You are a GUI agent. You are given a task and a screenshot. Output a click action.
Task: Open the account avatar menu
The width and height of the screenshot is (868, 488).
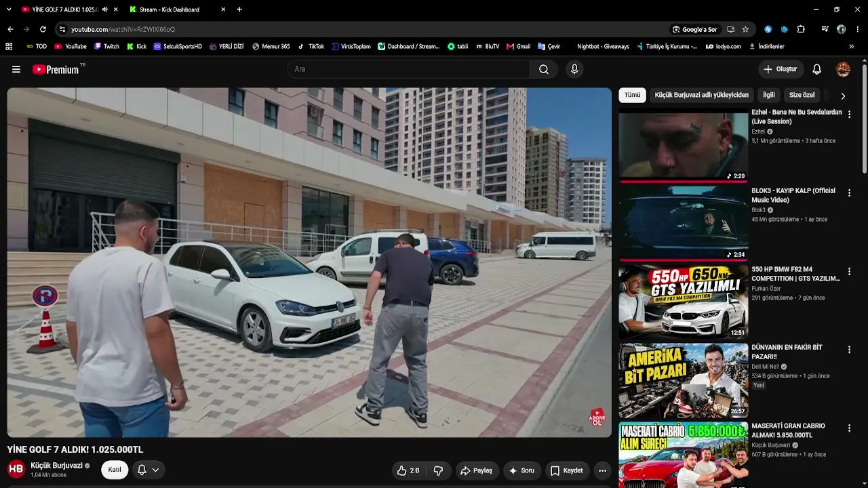844,69
